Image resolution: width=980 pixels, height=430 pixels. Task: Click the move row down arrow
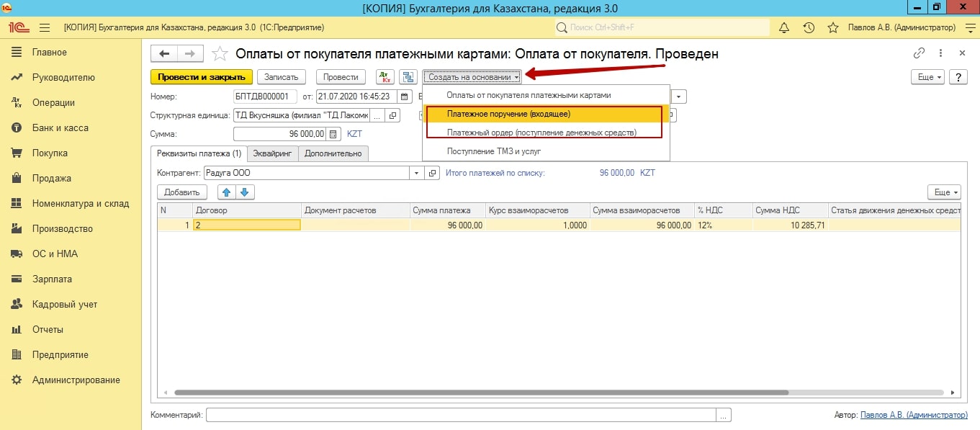tap(244, 192)
